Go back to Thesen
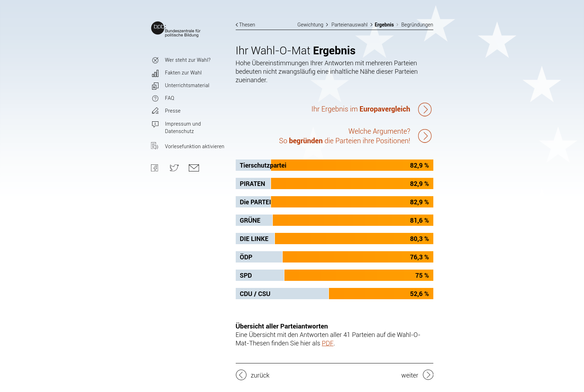Screen dimensions: 584x392 click(x=245, y=25)
